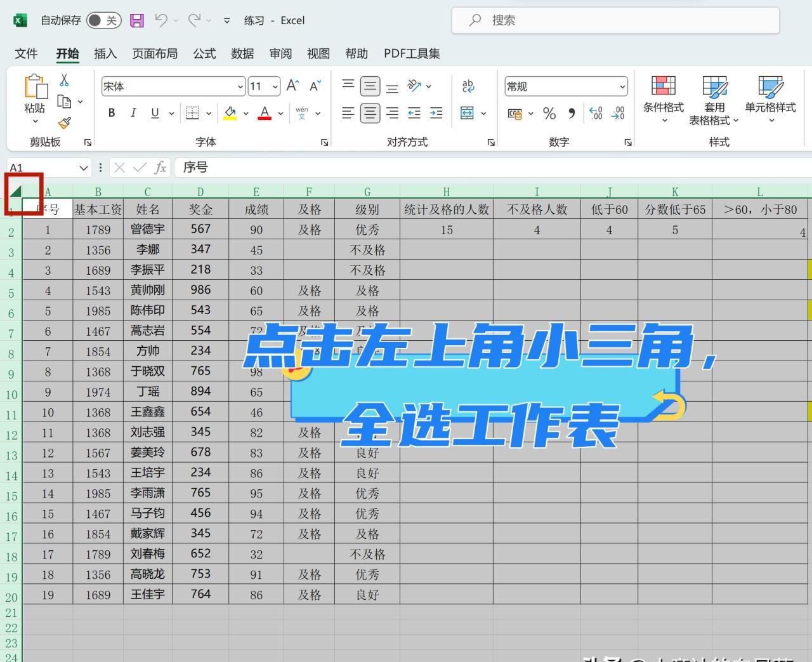Toggle Italic formatting

pos(133,113)
